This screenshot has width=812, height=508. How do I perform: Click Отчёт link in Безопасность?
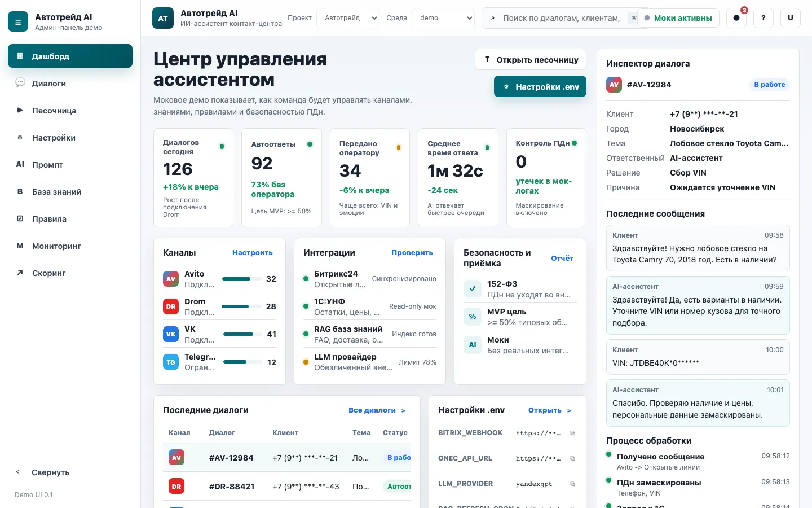[x=562, y=258]
